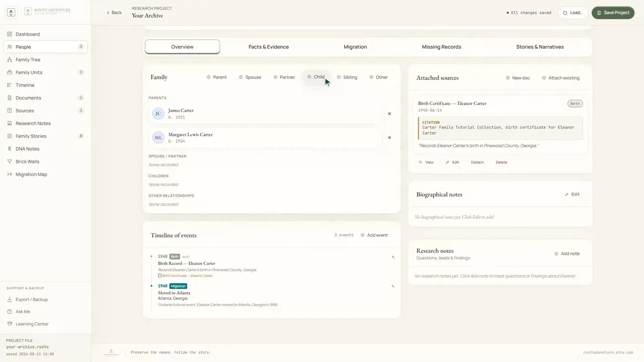Edit the Birth Certificate source
This screenshot has width=644, height=362.
(x=452, y=162)
